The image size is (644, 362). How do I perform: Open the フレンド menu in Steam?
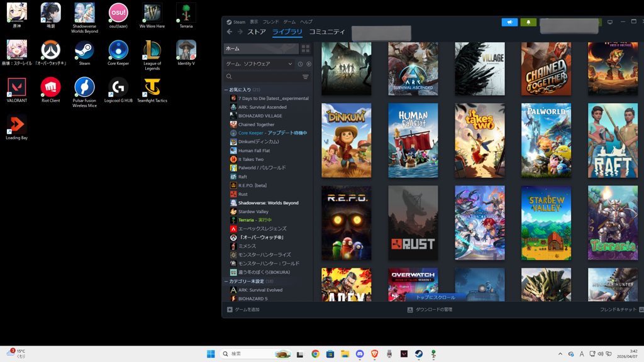tap(270, 22)
